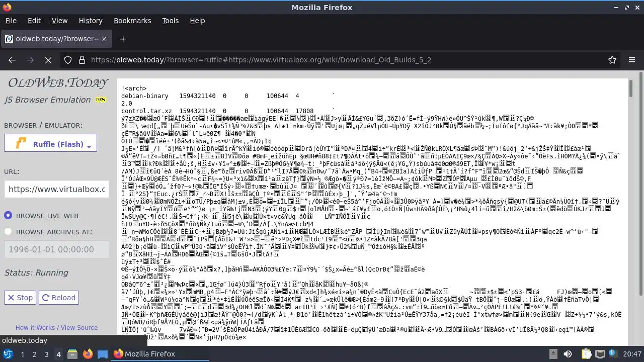Open the Help menu
644x362 pixels.
tap(197, 21)
